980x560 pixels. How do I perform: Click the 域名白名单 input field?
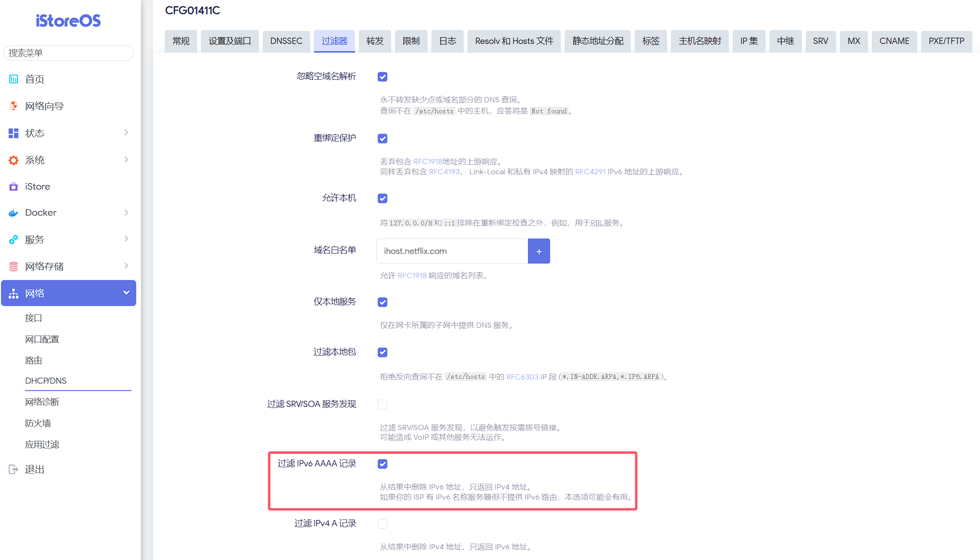[x=451, y=251]
